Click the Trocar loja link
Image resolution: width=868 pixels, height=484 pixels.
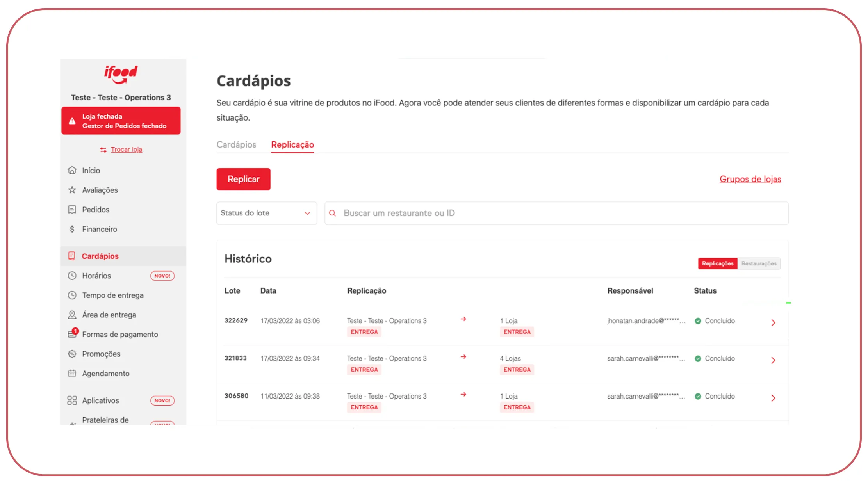click(127, 149)
